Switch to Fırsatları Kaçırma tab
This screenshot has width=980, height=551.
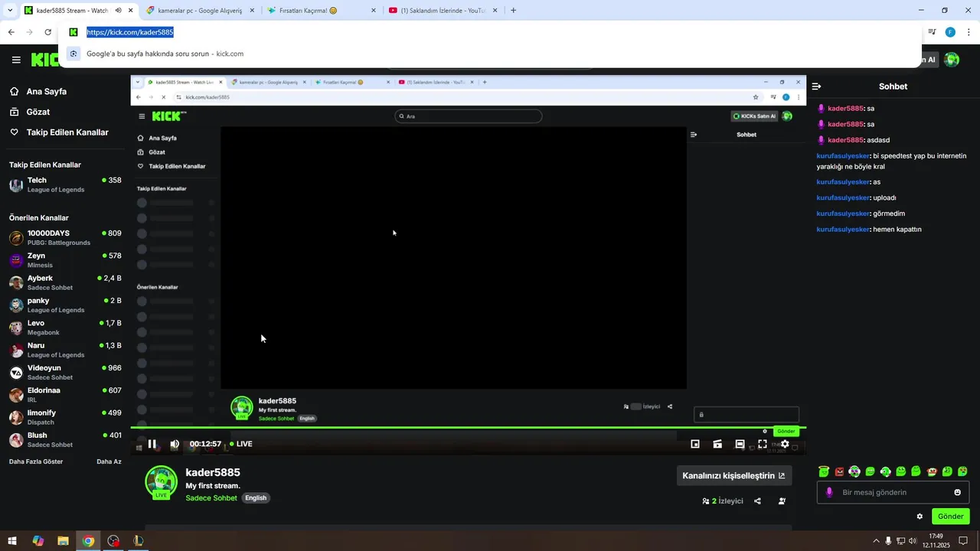click(x=322, y=11)
